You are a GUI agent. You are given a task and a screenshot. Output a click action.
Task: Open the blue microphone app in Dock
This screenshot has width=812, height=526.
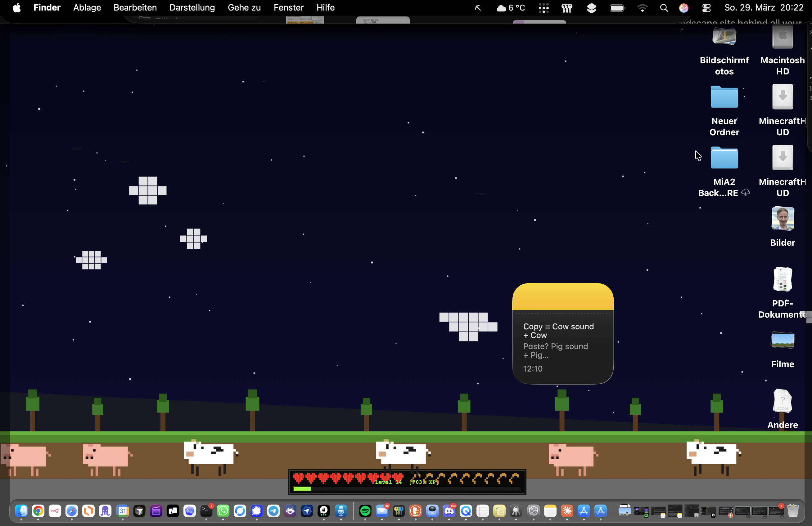pyautogui.click(x=341, y=511)
